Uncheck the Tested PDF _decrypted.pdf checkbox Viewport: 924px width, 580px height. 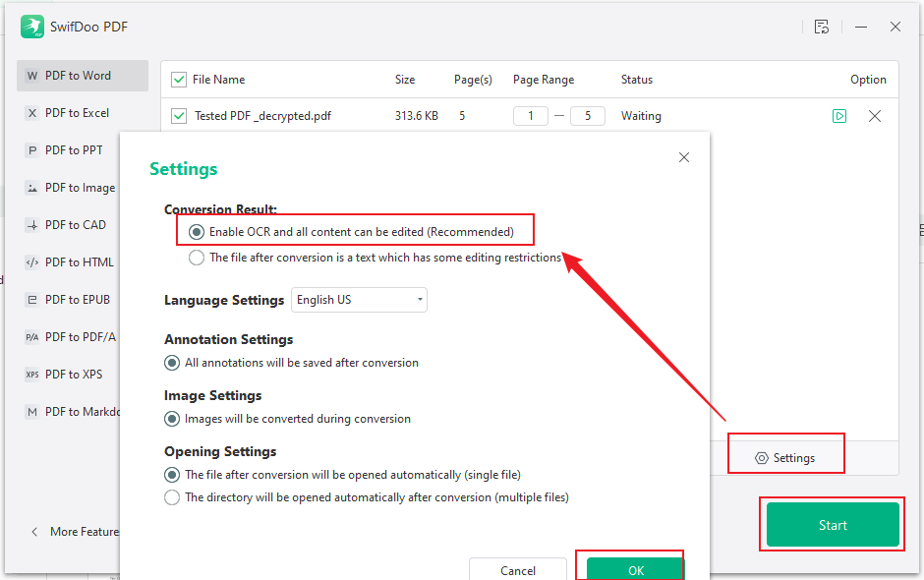click(179, 116)
